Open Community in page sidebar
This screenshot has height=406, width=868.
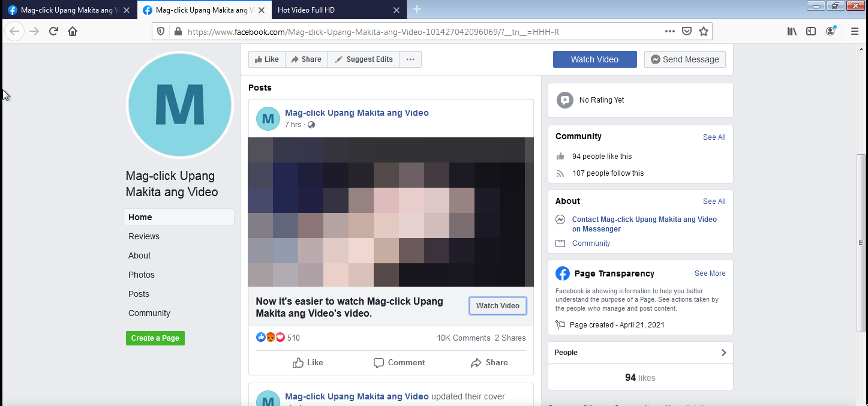149,313
